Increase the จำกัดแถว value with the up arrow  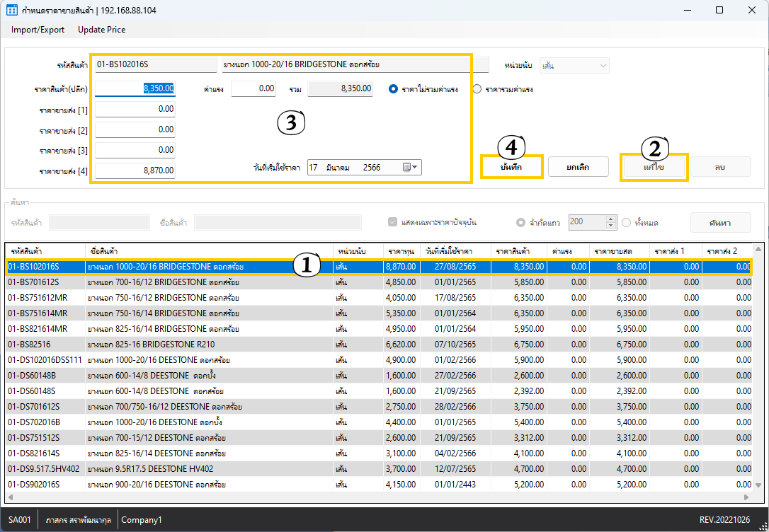pyautogui.click(x=612, y=219)
